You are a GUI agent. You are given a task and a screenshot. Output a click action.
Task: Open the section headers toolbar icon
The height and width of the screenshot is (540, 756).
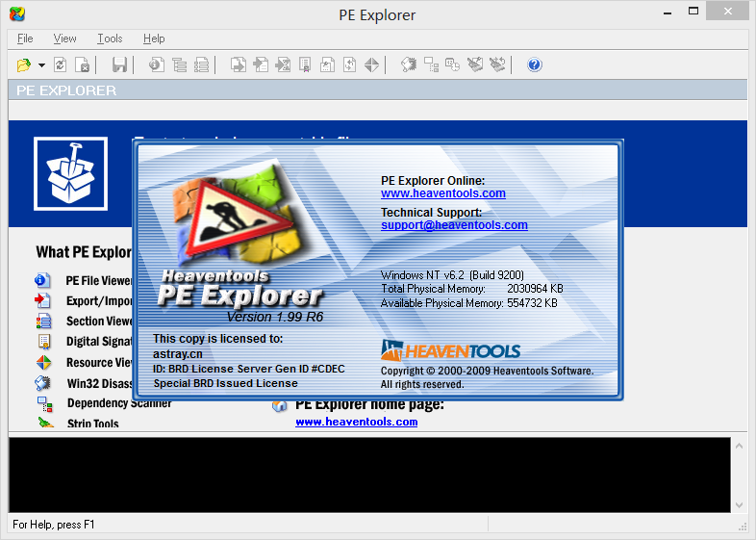[202, 64]
